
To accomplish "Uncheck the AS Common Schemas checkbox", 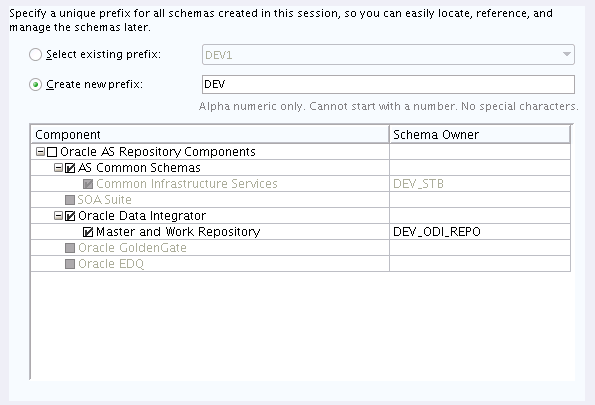I will tap(70, 168).
